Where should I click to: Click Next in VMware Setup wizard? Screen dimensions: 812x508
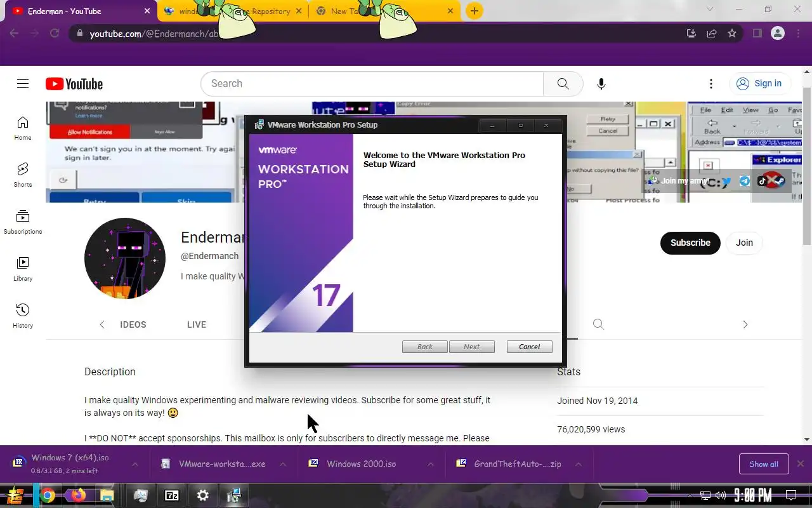pos(471,347)
